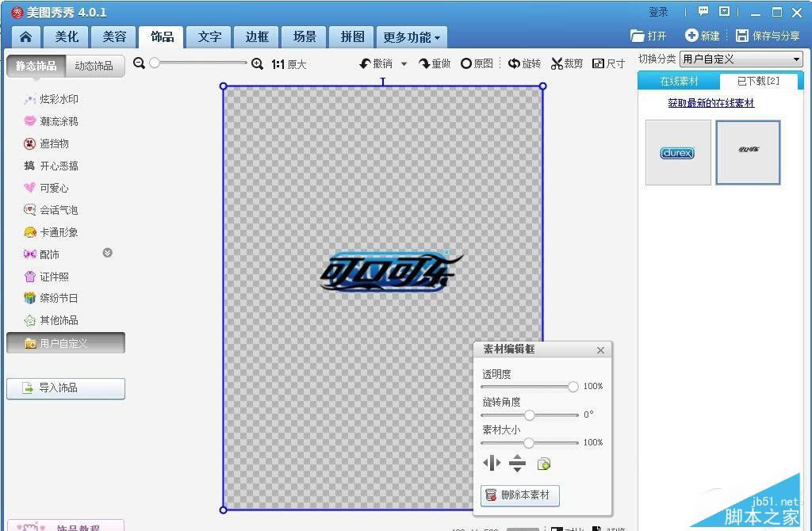812x531 pixels.
Task: Click the 裁剪 crop scissors tool
Action: pos(566,63)
